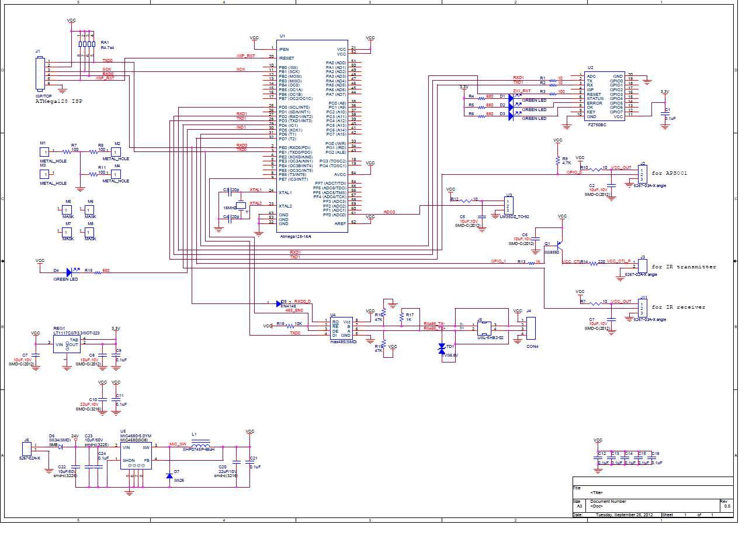This screenshot has height=535, width=756.
Task: Click the "/PEN" pin label on U1
Action: pos(283,50)
